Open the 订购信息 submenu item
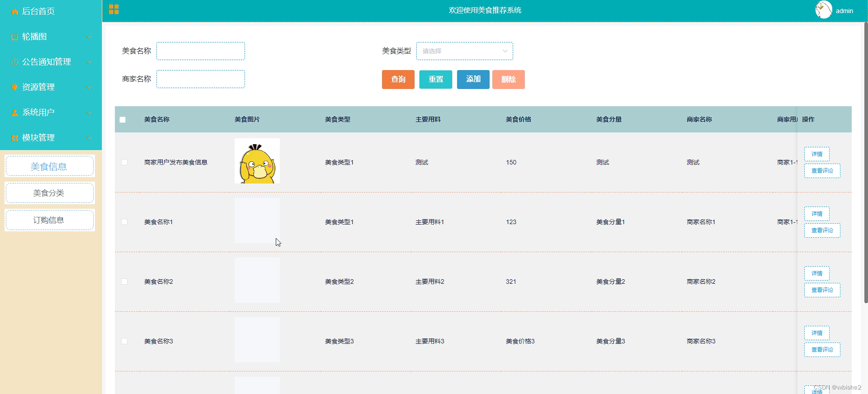 click(49, 220)
